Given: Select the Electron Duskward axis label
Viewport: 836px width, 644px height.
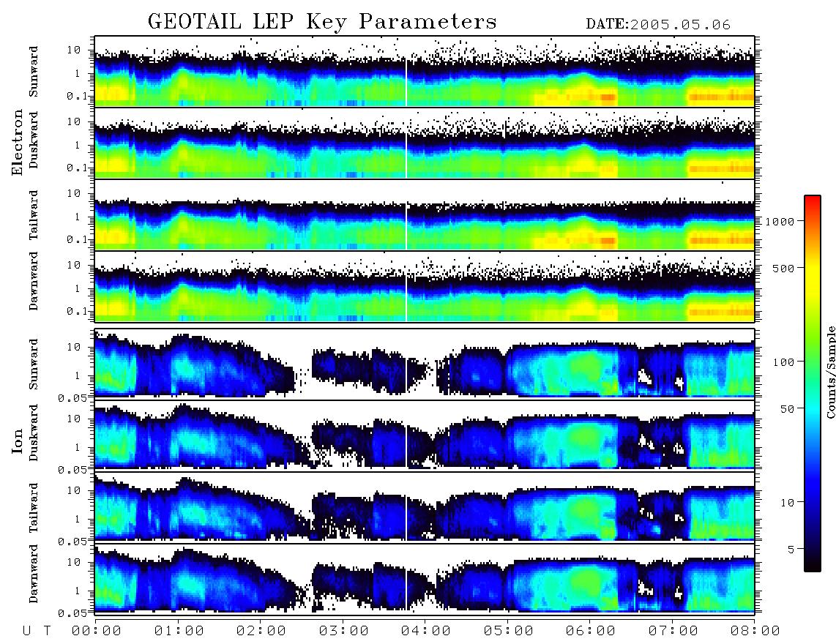Looking at the screenshot, I should (x=34, y=140).
